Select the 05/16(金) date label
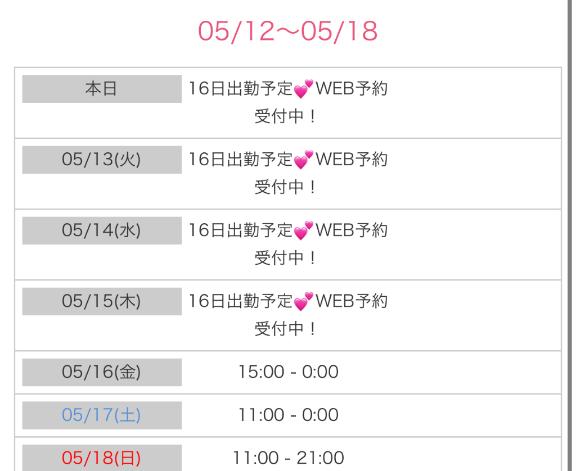 click(x=102, y=372)
